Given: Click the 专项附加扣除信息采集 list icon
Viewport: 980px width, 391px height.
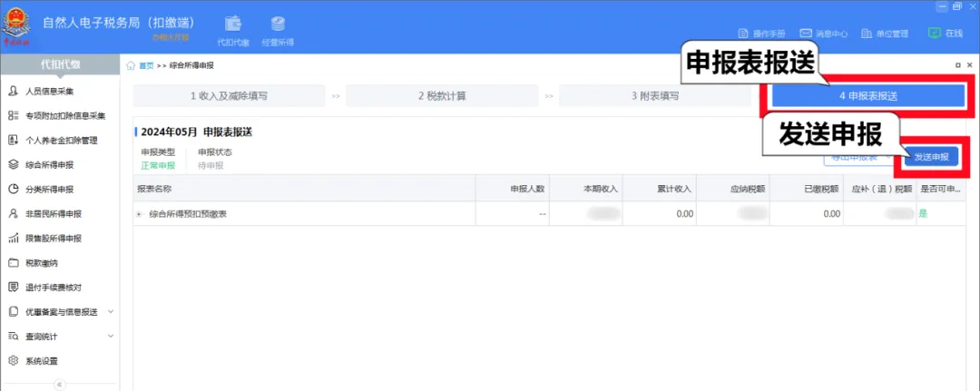Looking at the screenshot, I should click(x=13, y=115).
